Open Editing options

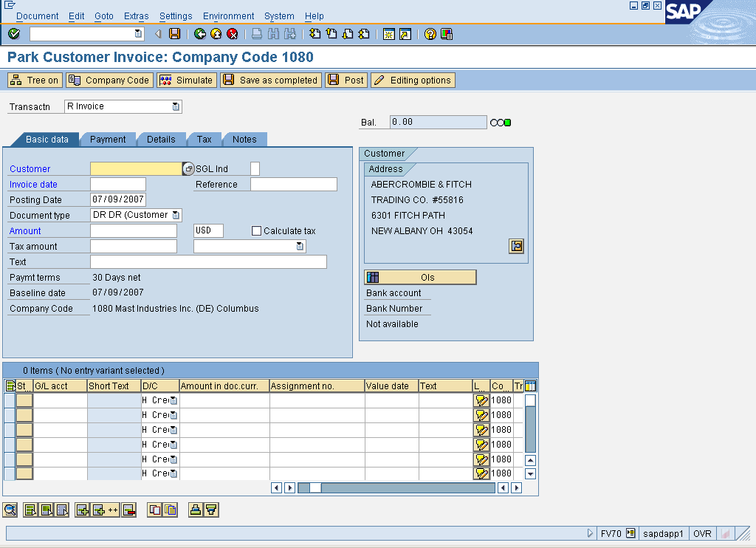413,80
